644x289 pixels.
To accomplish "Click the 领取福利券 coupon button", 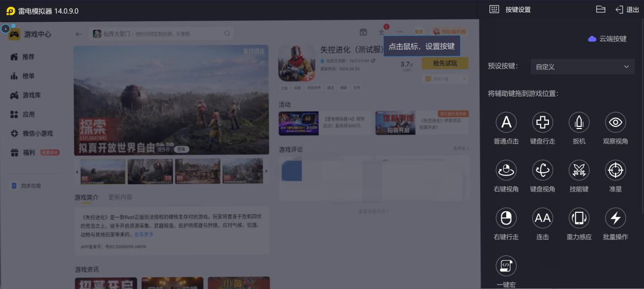I will 449,32.
